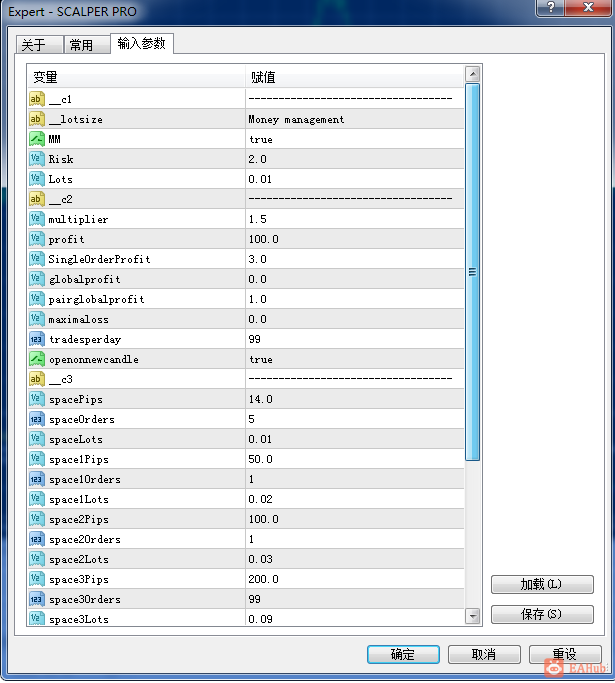Click the double icon beside globalprofit
The width and height of the screenshot is (615, 683).
pos(37,279)
